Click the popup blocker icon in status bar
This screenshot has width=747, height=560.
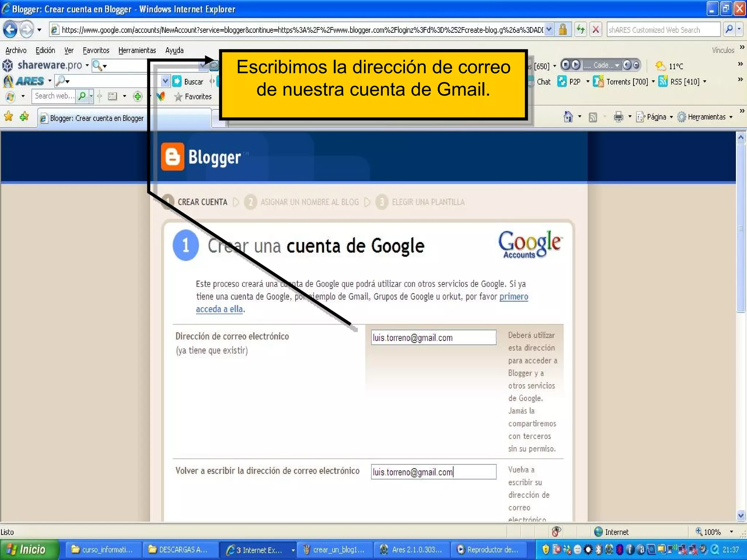[556, 532]
